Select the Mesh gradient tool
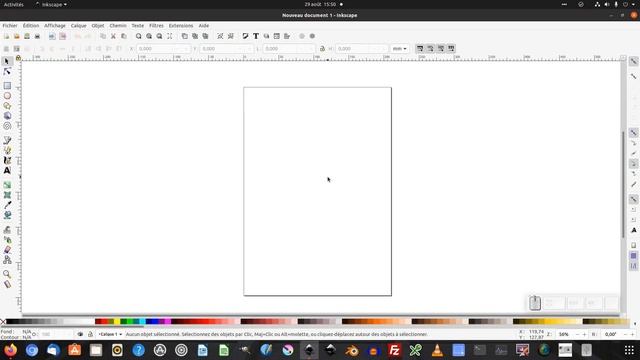 point(7,195)
